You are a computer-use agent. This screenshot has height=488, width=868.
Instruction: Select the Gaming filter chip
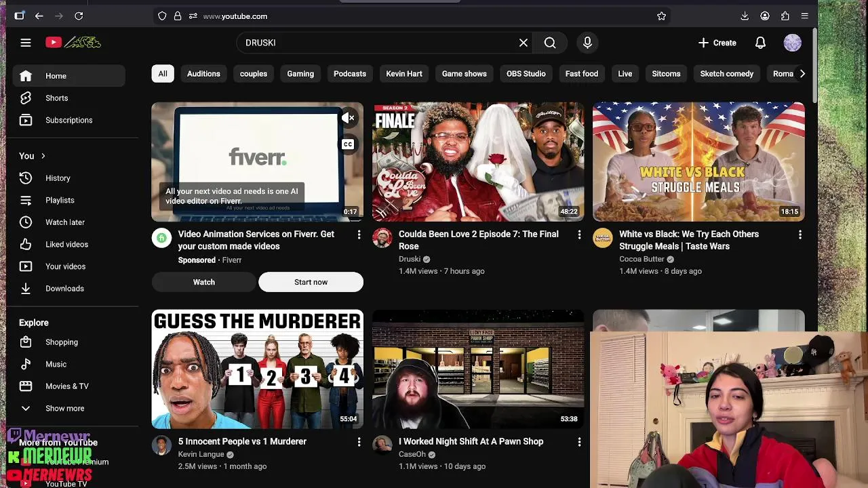(x=300, y=74)
